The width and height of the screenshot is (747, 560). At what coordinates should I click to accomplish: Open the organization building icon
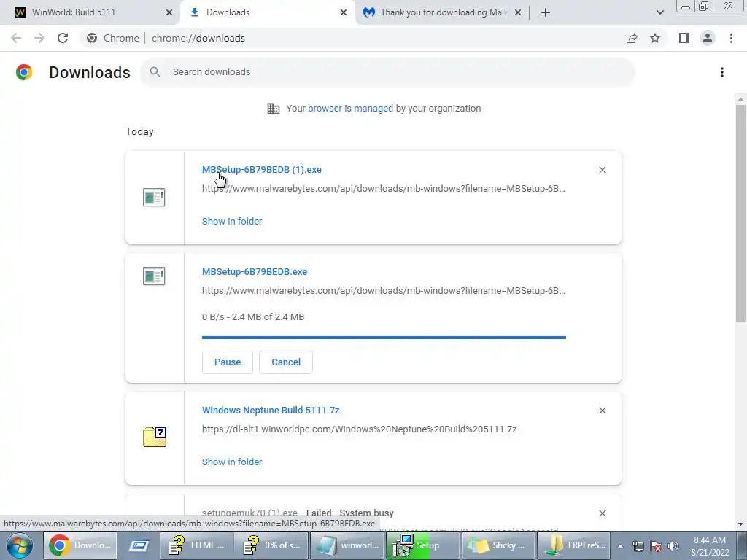[274, 109]
